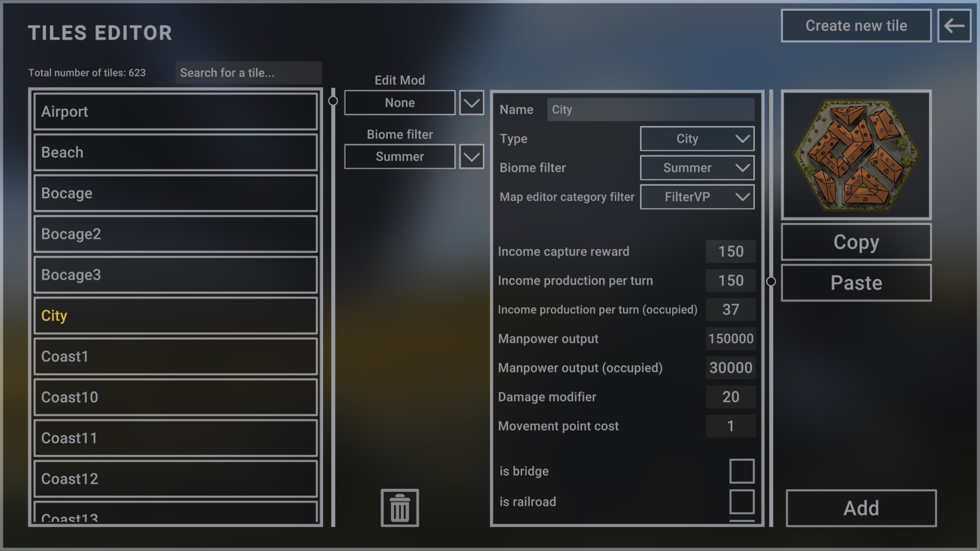This screenshot has width=980, height=551.
Task: Click the Copy button
Action: pos(856,242)
